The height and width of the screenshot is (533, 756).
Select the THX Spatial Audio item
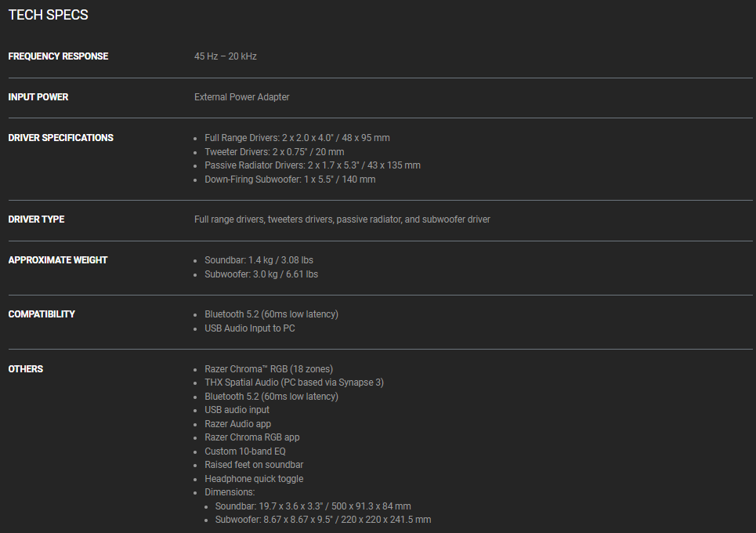[294, 383]
